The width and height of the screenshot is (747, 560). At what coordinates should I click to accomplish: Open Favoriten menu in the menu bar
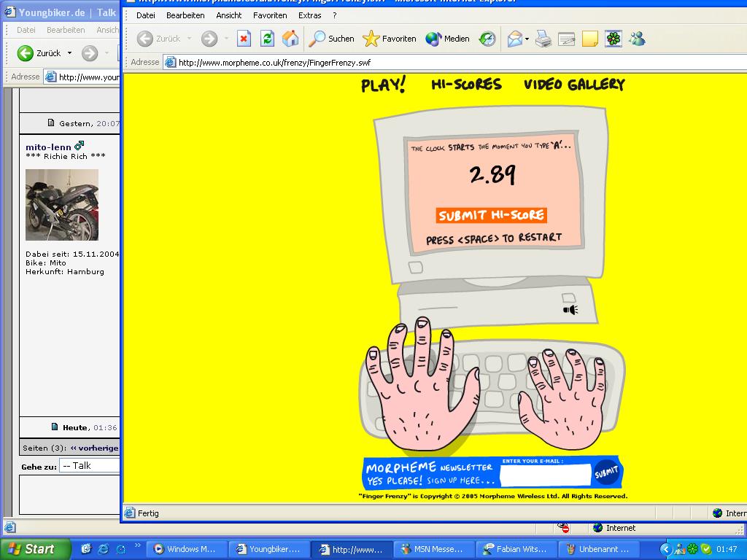[x=270, y=15]
